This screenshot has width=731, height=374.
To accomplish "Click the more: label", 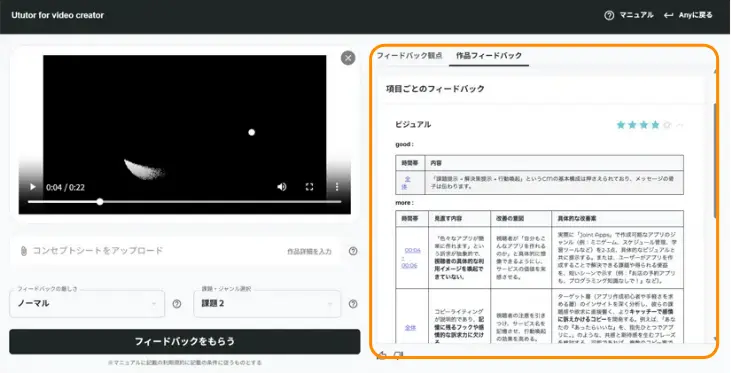I will (x=404, y=203).
